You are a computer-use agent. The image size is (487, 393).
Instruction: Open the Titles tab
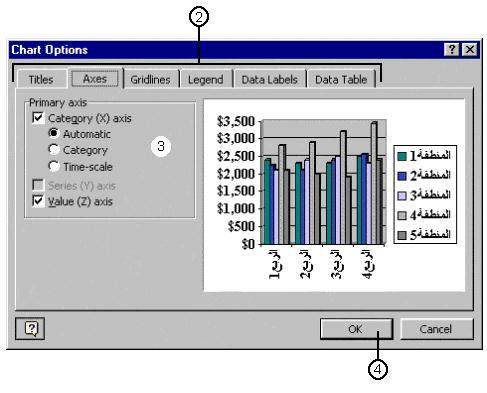(x=41, y=79)
